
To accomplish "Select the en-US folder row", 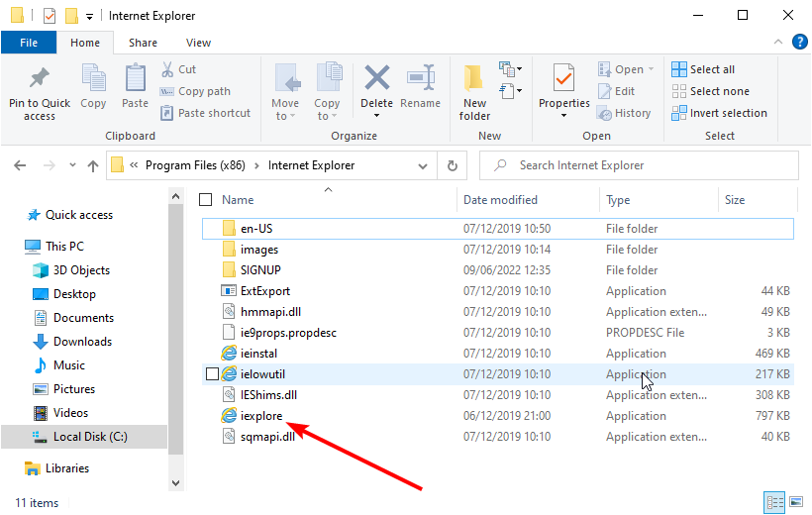I will (x=498, y=229).
